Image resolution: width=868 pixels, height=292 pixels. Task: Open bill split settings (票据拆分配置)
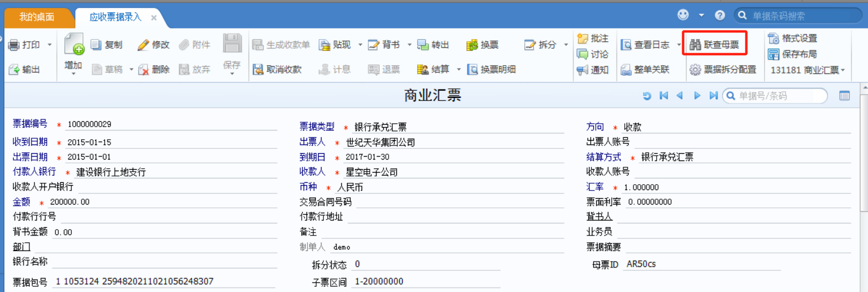pos(723,70)
